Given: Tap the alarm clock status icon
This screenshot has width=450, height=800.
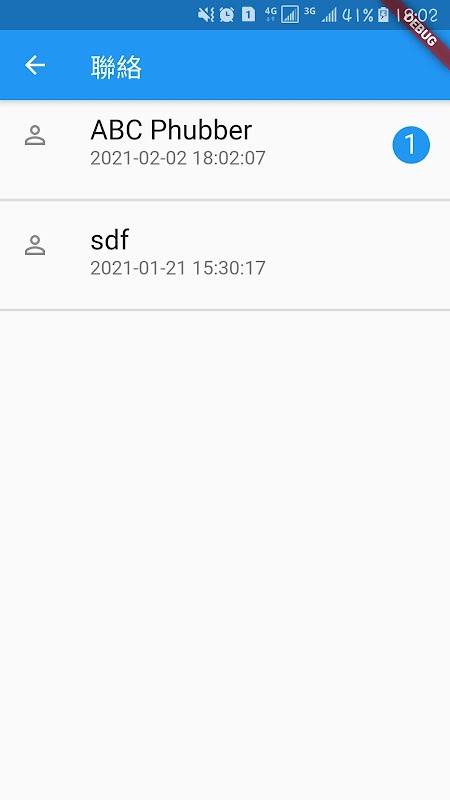Looking at the screenshot, I should (x=227, y=14).
